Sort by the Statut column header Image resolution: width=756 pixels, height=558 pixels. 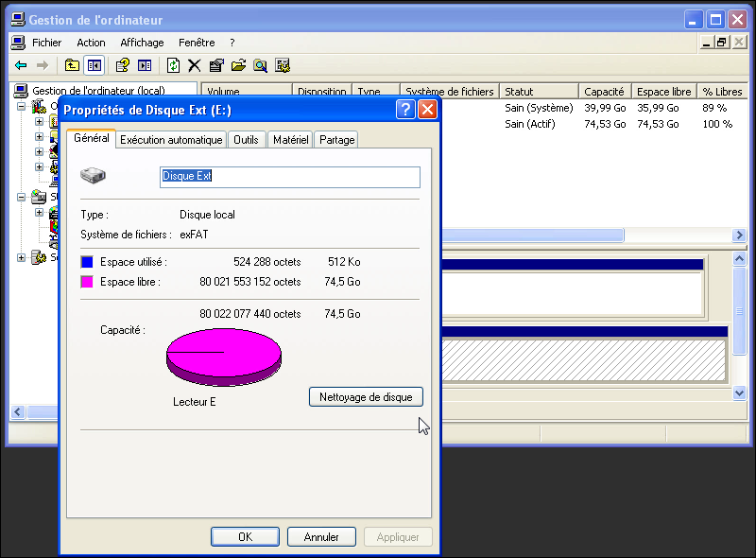(x=539, y=91)
